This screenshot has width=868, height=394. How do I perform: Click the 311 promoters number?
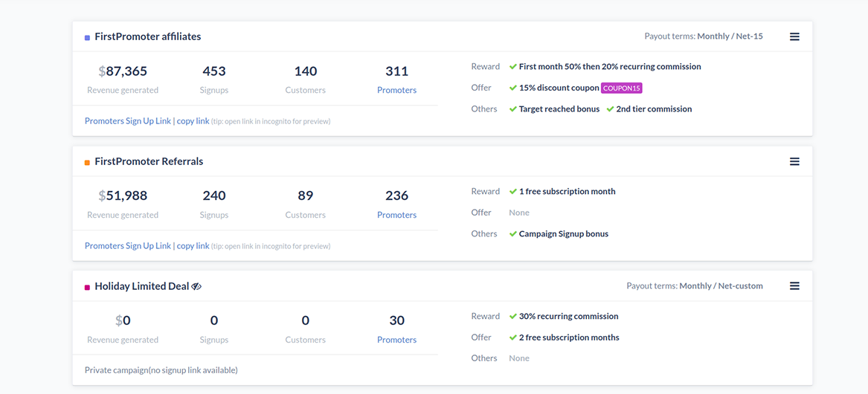point(397,71)
